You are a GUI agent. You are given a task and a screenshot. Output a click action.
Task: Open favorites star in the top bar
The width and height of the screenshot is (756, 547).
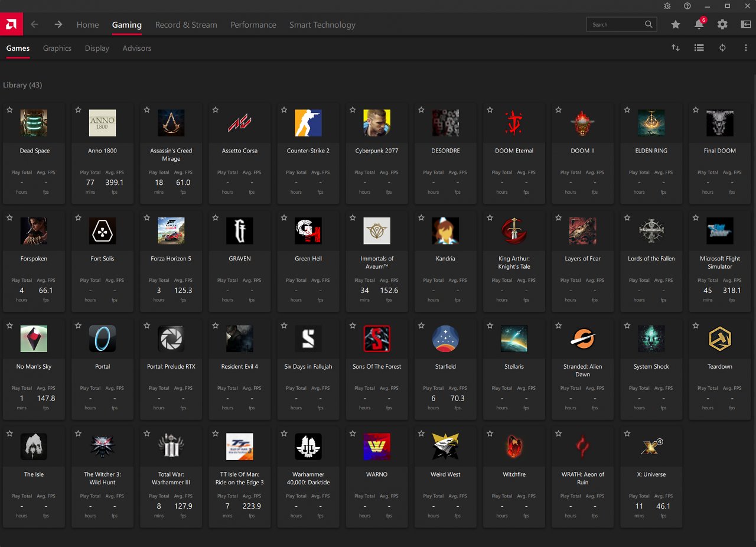676,25
